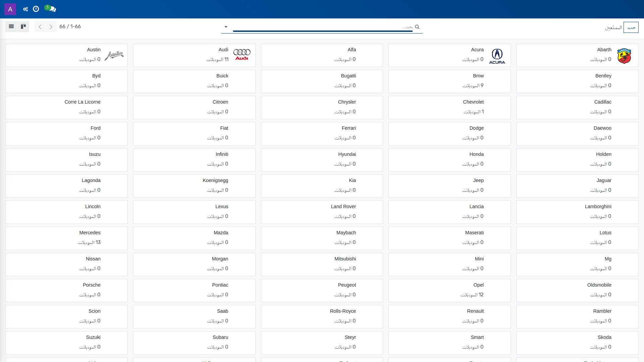View the Lotus manufacturer record
Viewport: 644px width, 362px height.
coord(577,238)
